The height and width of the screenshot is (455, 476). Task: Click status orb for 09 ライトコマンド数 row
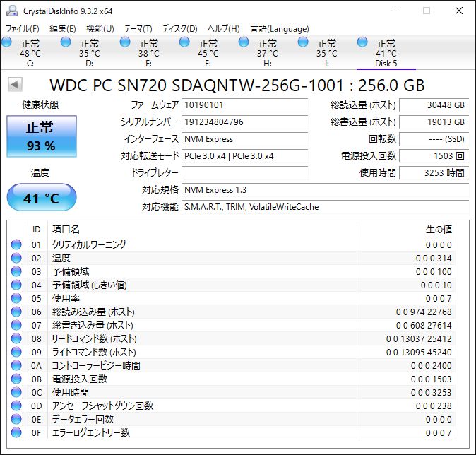coord(16,352)
